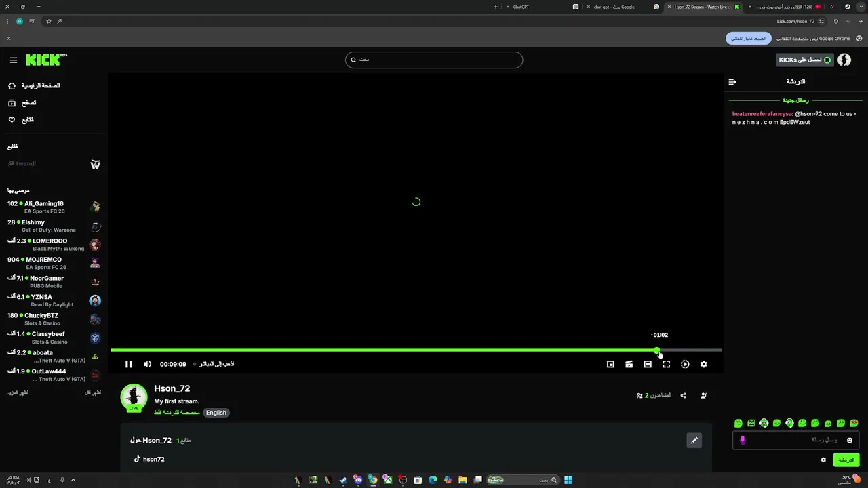View the '2 المشاهدون' viewers count
Screen dimensions: 868x488
[x=654, y=395]
